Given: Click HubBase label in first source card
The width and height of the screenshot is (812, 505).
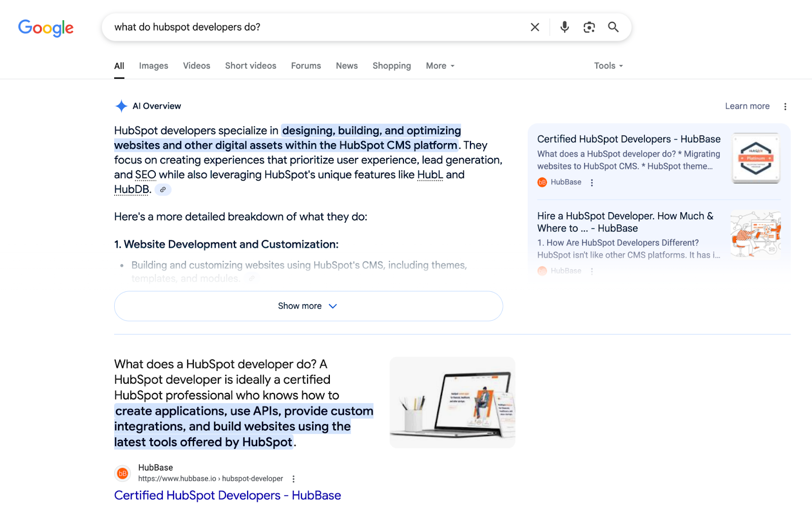Looking at the screenshot, I should 566,182.
